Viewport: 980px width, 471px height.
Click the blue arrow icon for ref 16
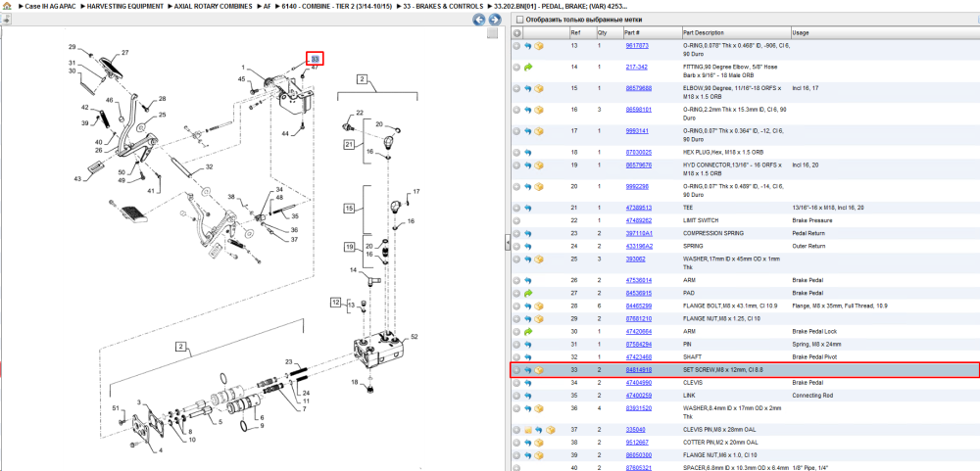pyautogui.click(x=527, y=110)
